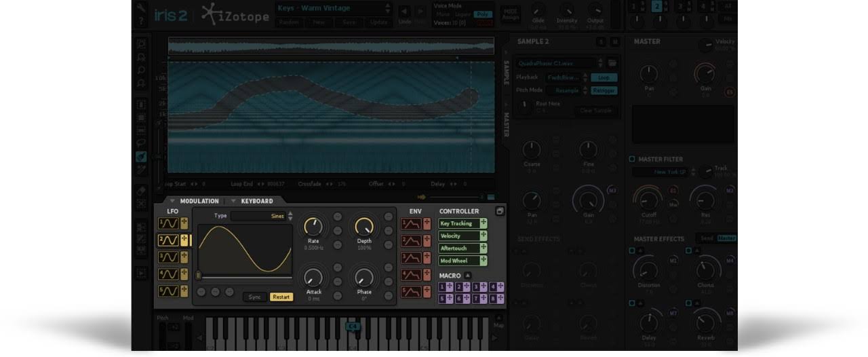Image resolution: width=868 pixels, height=357 pixels.
Task: Collapse the Keyboard panel triangle
Action: (x=233, y=201)
